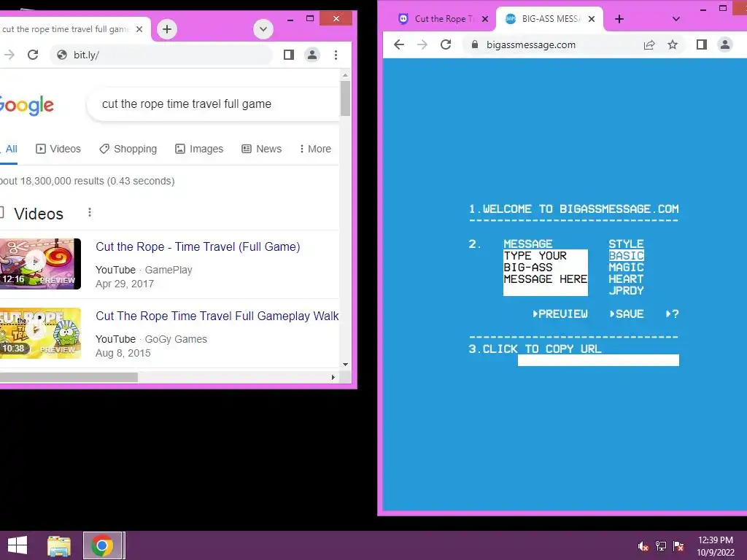This screenshot has width=747, height=560.
Task: Switch to Images search tab
Action: pyautogui.click(x=199, y=149)
